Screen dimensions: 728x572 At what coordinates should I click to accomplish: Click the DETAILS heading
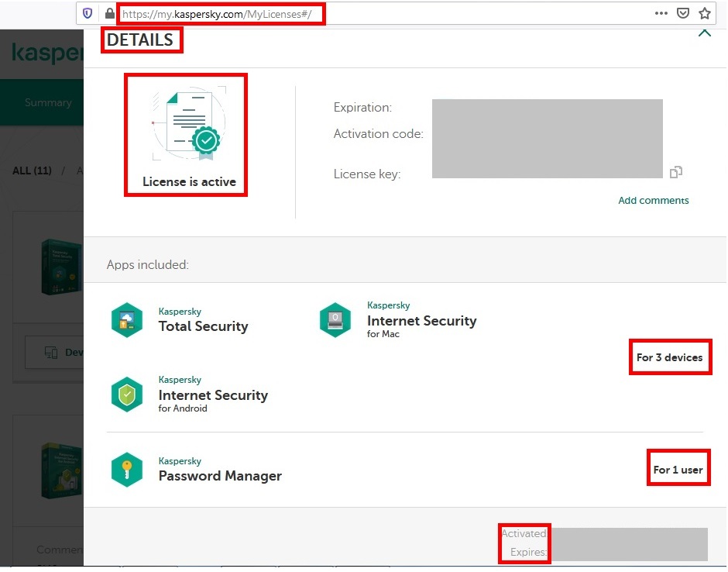(x=139, y=40)
